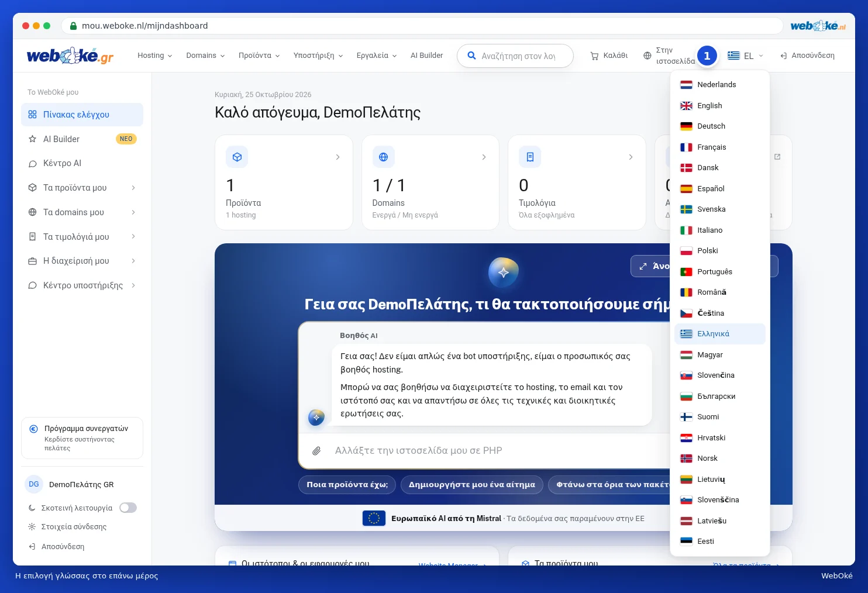This screenshot has height=593, width=868.
Task: Expand Τα τιμολόγιά μου sidebar section
Action: (82, 237)
